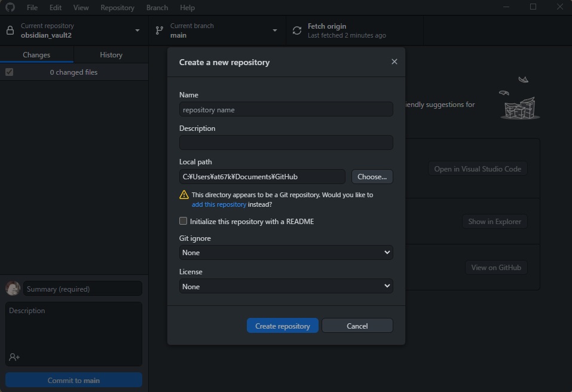Click the add this repository link
Viewport: 572px width, 392px height.
point(219,204)
